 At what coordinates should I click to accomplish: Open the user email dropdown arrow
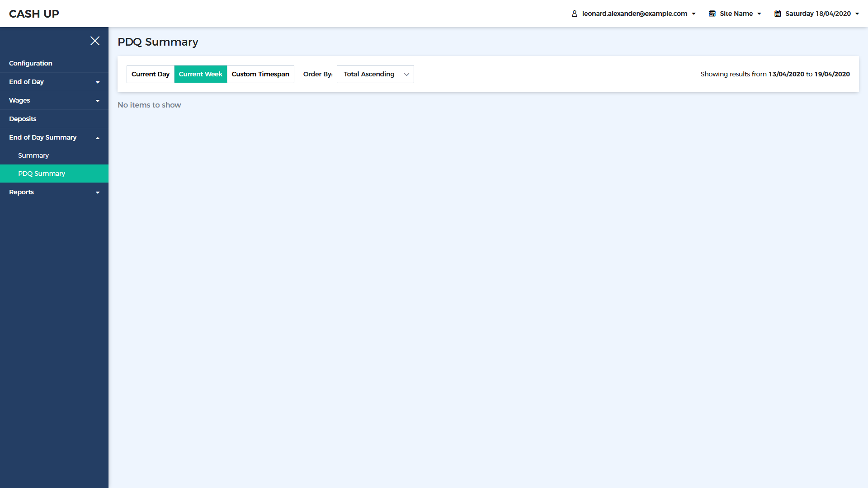click(693, 14)
